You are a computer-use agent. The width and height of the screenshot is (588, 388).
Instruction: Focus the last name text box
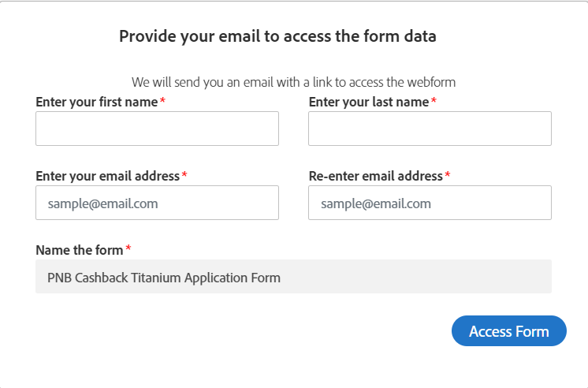coord(430,129)
